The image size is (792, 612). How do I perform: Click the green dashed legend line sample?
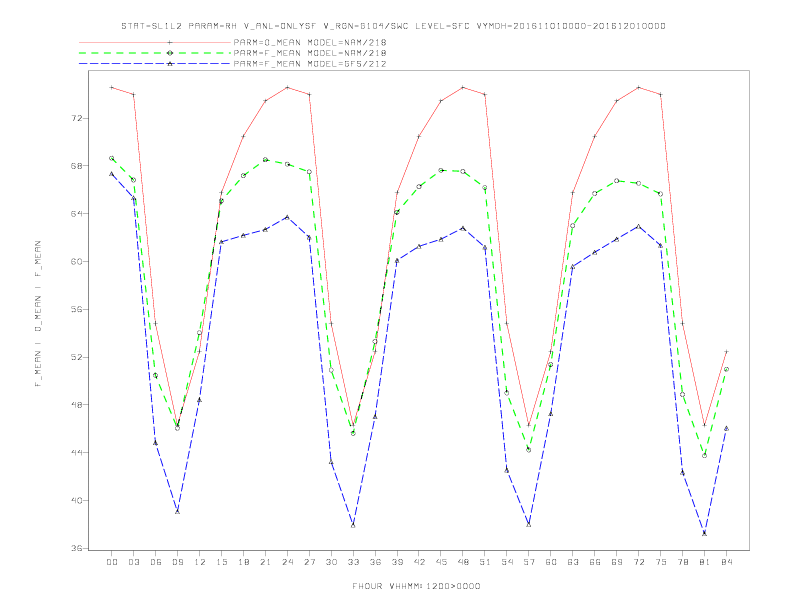[x=155, y=53]
